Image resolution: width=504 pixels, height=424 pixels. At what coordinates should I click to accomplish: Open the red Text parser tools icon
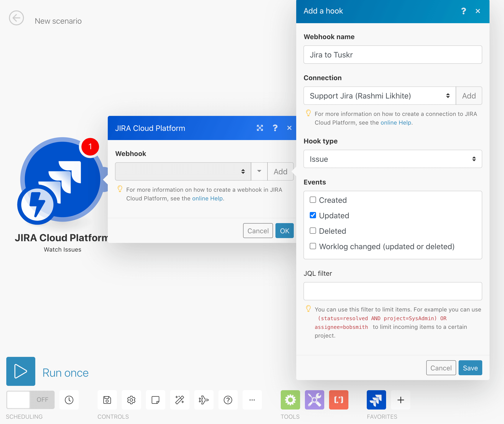339,400
